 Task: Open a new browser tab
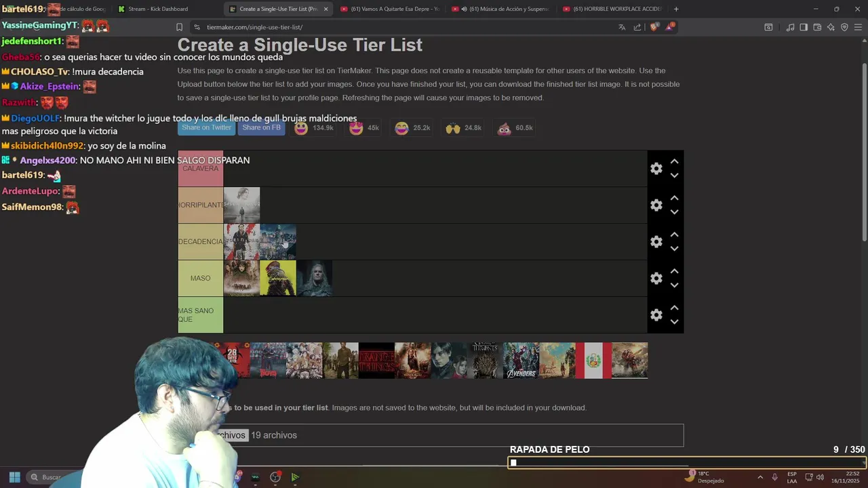point(676,9)
